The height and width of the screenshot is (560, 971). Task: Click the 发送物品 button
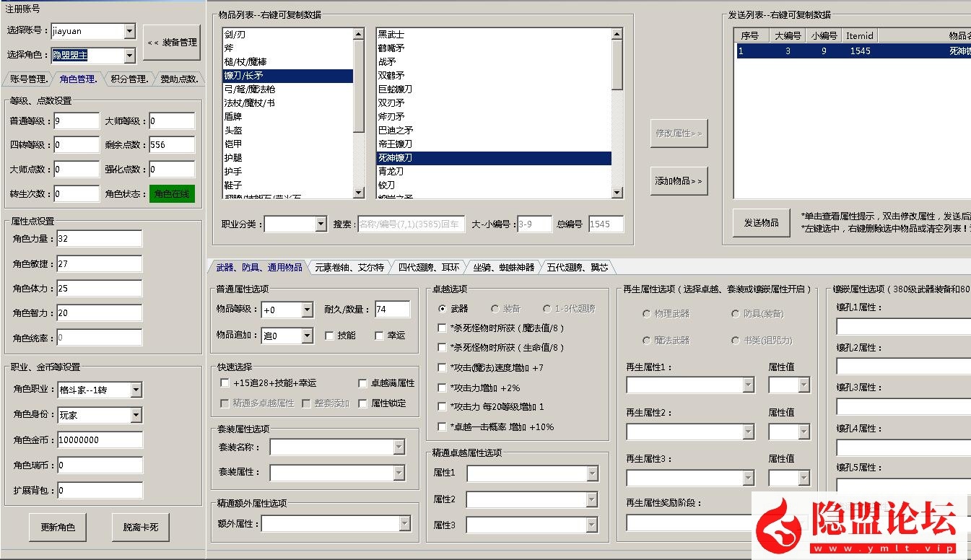pyautogui.click(x=761, y=223)
